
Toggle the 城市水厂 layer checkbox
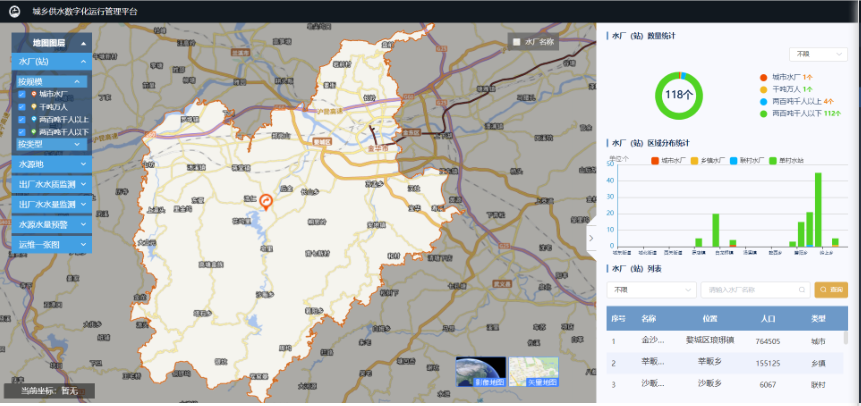[x=22, y=94]
